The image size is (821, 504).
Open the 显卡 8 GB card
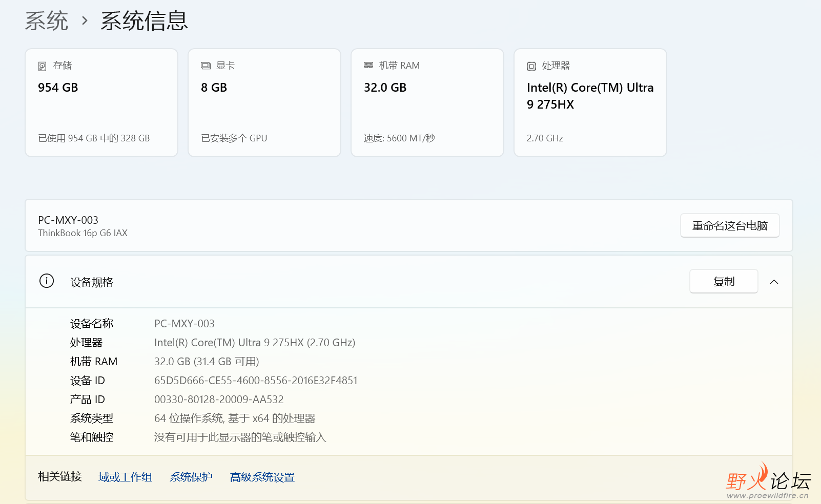coord(264,102)
